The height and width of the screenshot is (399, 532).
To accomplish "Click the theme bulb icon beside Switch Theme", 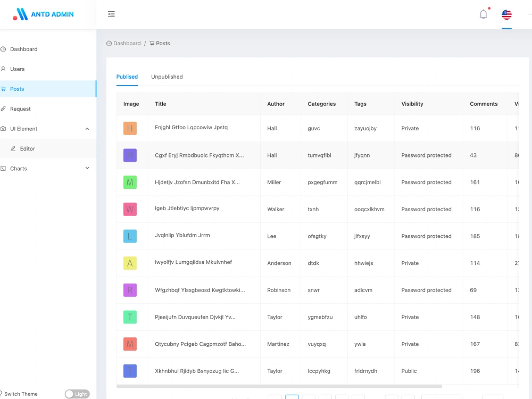I will pos(1,394).
